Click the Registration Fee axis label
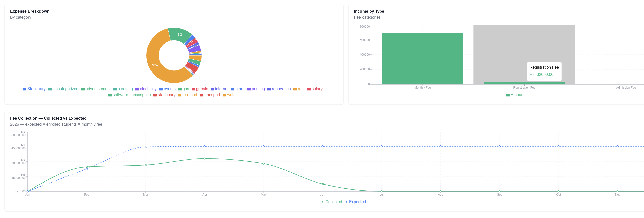The width and height of the screenshot is (644, 218). point(524,88)
